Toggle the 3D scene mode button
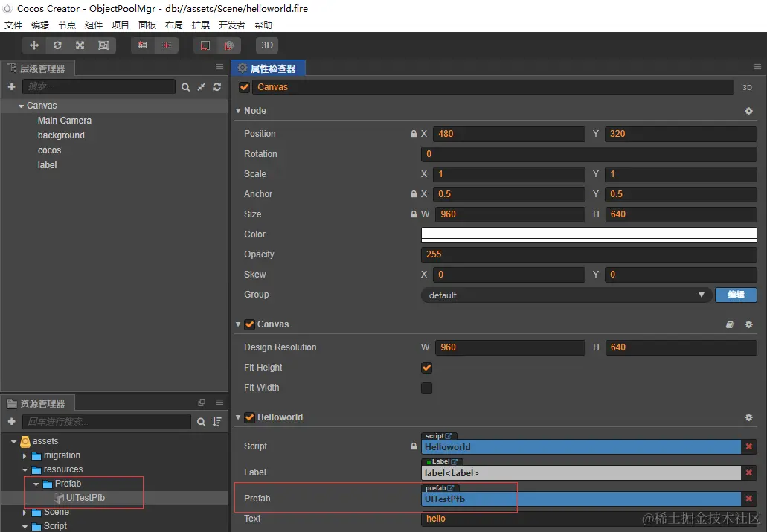This screenshot has height=532, width=767. pos(267,45)
